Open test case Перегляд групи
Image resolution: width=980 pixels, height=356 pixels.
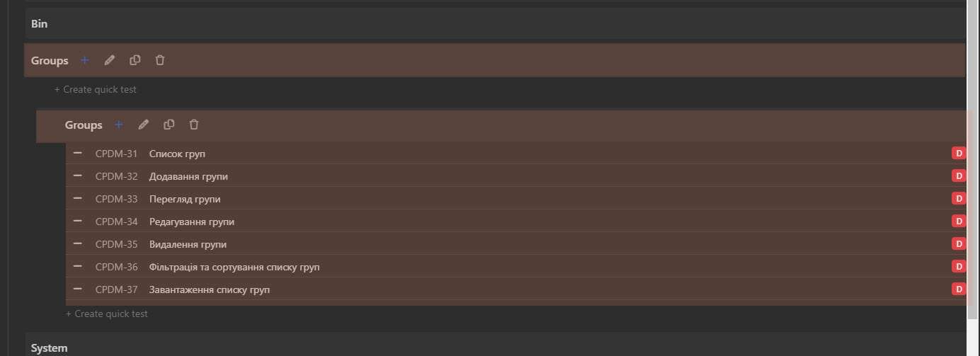pos(185,199)
